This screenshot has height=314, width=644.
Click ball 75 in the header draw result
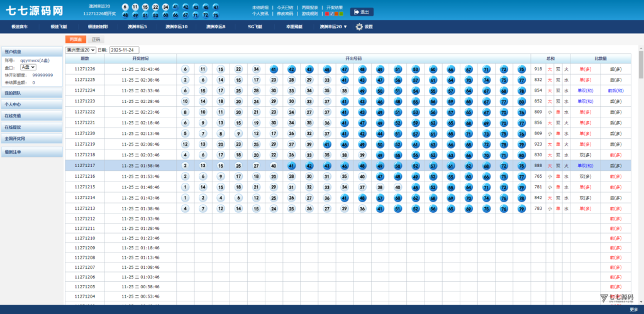[216, 15]
